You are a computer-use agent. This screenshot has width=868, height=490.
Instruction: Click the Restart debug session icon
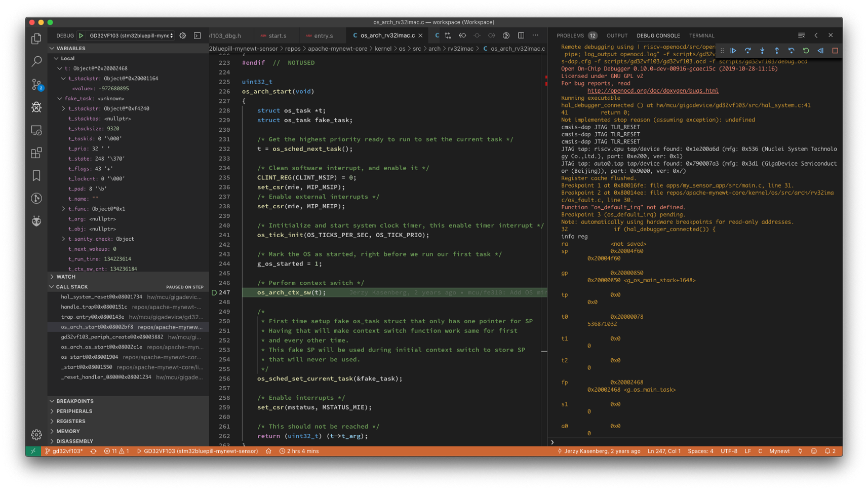(806, 51)
